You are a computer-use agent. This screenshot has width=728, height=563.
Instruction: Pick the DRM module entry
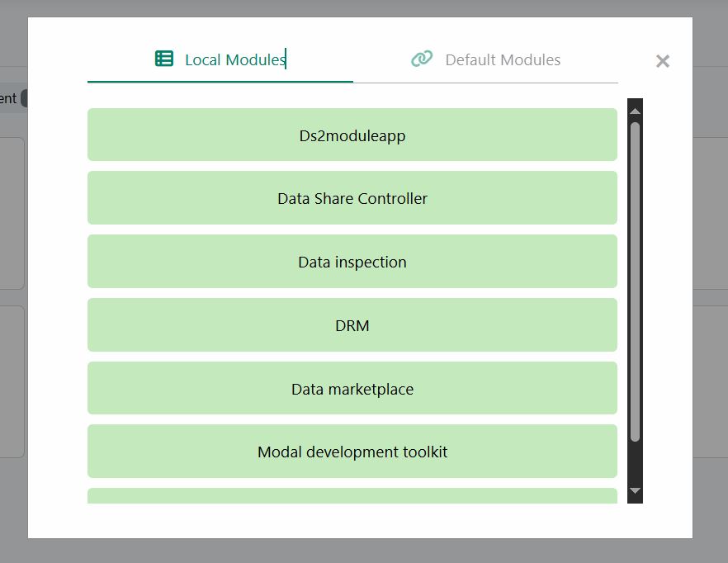[x=352, y=325]
